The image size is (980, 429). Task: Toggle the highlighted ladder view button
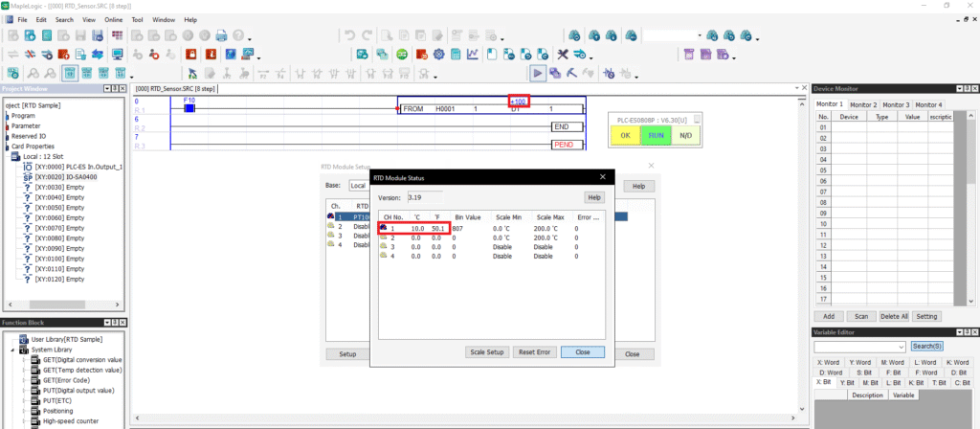coord(69,73)
